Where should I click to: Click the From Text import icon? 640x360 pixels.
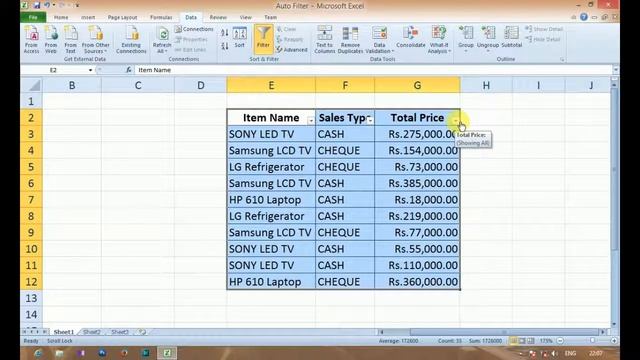[x=70, y=40]
